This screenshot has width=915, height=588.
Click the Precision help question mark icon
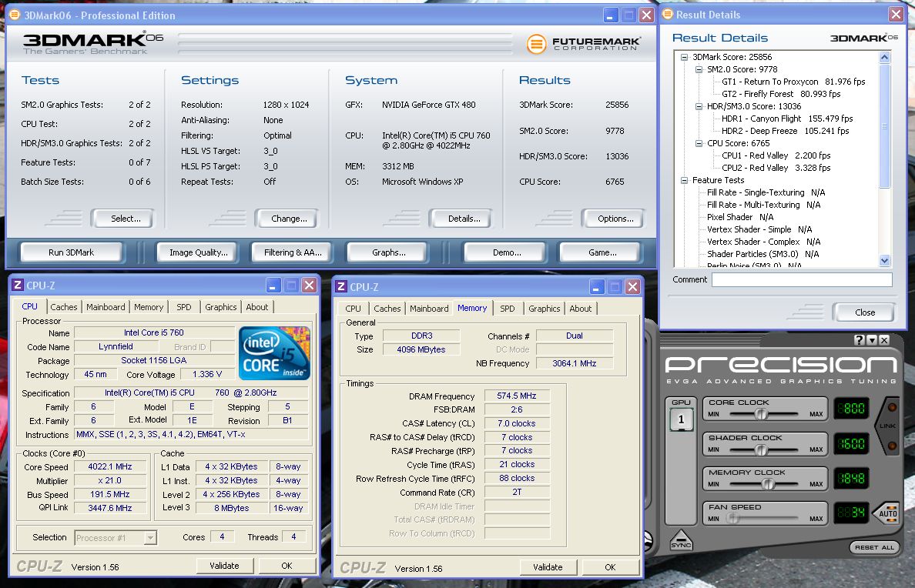[860, 340]
